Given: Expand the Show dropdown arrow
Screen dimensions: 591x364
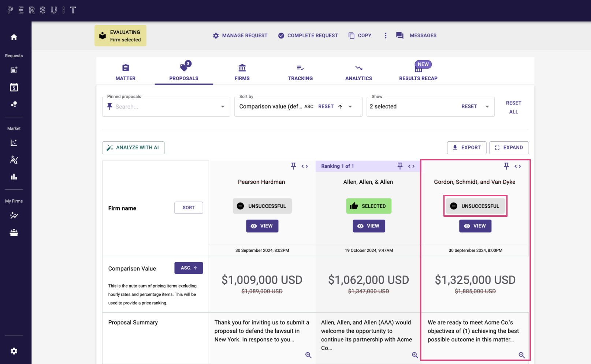Looking at the screenshot, I should [x=487, y=107].
